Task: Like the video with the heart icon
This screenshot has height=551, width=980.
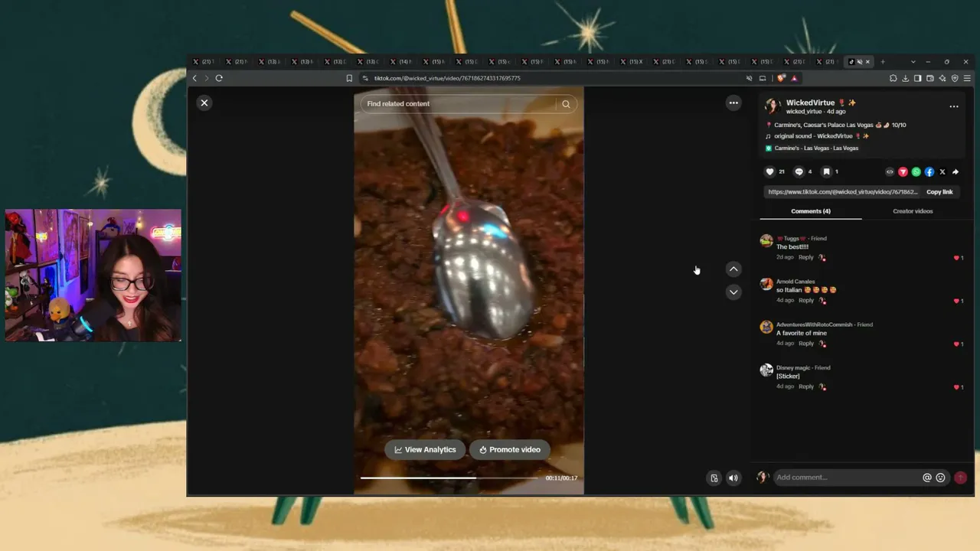Action: point(769,172)
